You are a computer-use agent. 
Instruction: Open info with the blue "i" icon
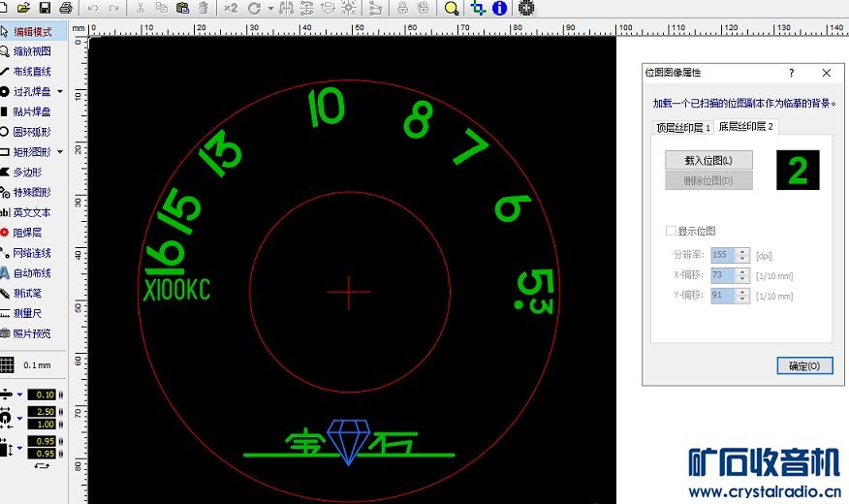coord(499,8)
